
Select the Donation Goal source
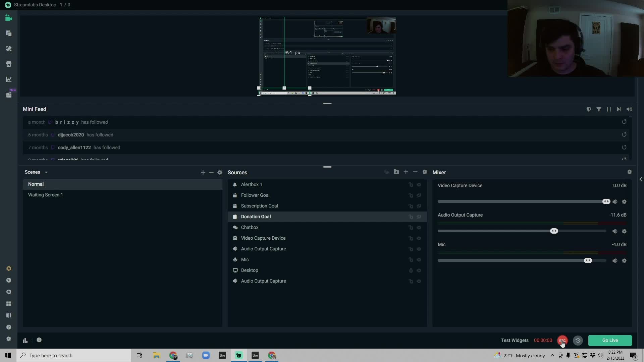(327, 217)
